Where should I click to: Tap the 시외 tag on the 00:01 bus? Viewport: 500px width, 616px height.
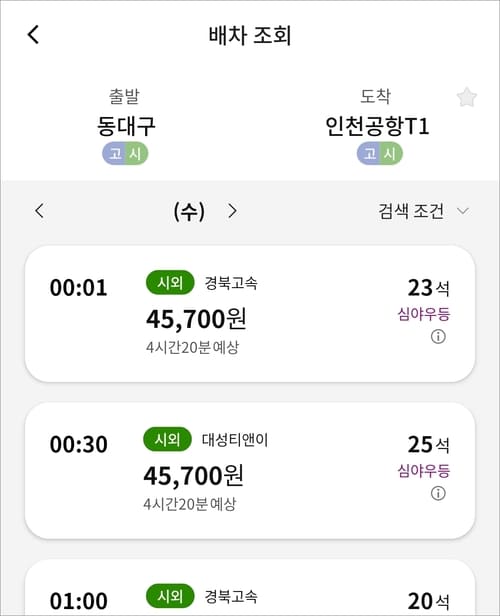pos(170,282)
